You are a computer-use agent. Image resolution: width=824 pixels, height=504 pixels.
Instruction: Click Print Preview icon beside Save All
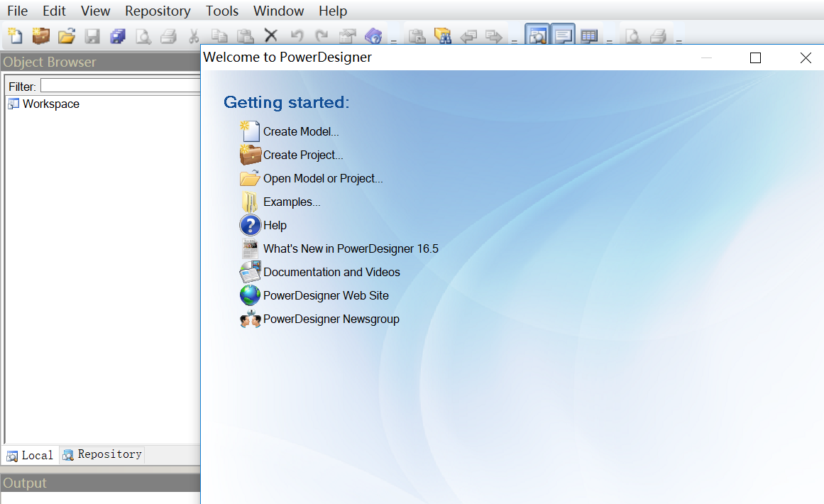tap(143, 35)
